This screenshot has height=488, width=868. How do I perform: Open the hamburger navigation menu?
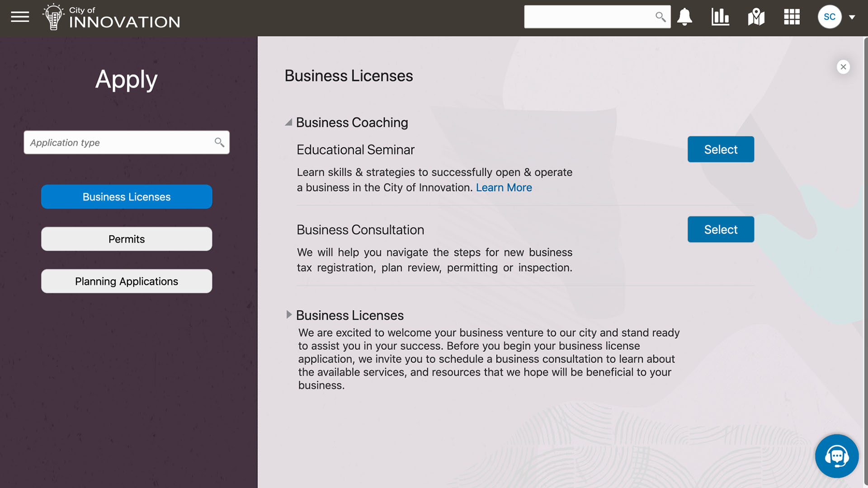tap(20, 17)
